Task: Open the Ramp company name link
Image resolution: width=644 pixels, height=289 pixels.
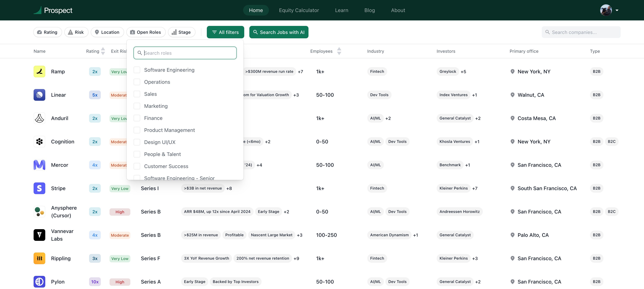Action: (x=58, y=72)
